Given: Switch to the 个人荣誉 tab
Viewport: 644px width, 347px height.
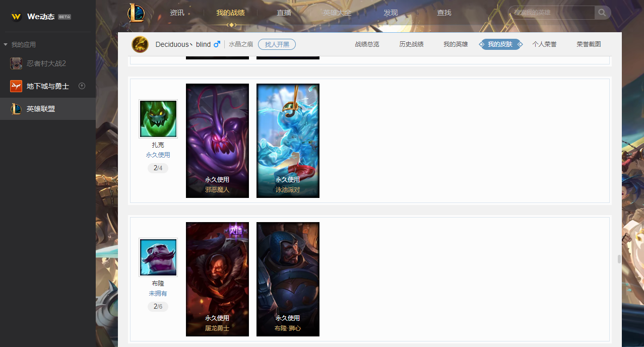Looking at the screenshot, I should 544,44.
